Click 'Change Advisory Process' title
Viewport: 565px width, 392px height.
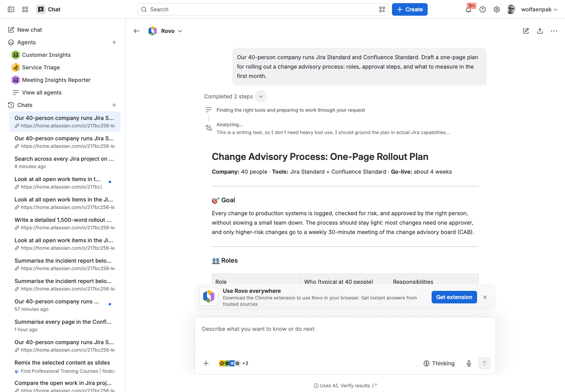(x=320, y=157)
